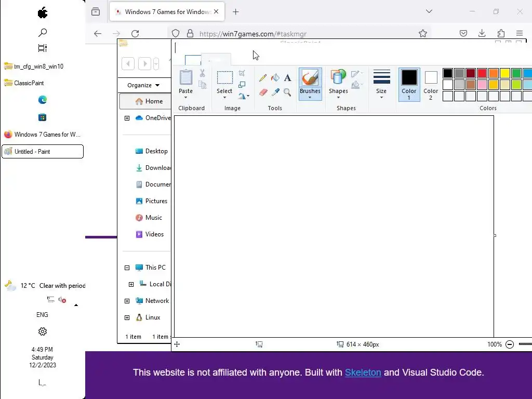Collapse the This PC tree node

click(127, 268)
